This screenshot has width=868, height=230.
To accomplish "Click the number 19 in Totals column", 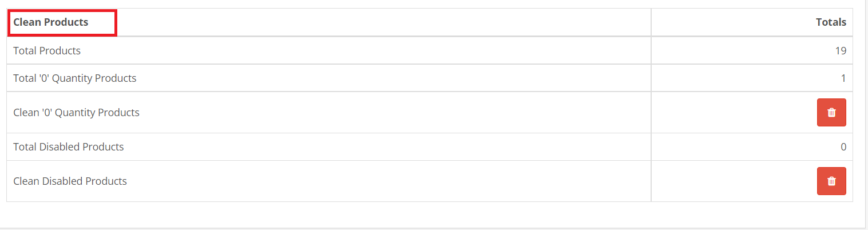I will click(840, 51).
